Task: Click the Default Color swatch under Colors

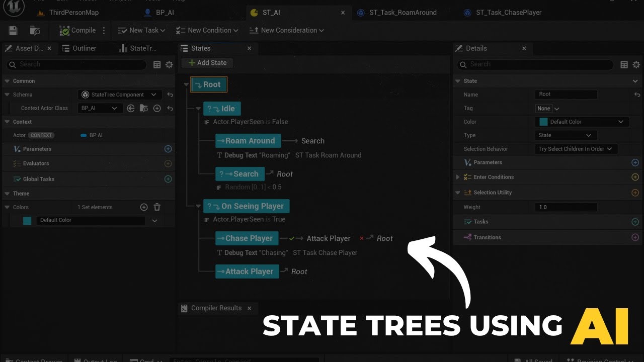Action: (x=27, y=220)
